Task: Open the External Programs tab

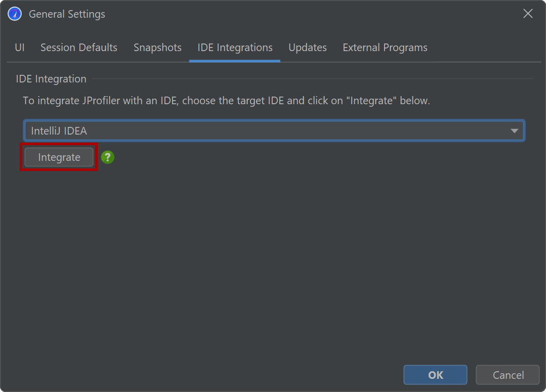Action: click(385, 48)
